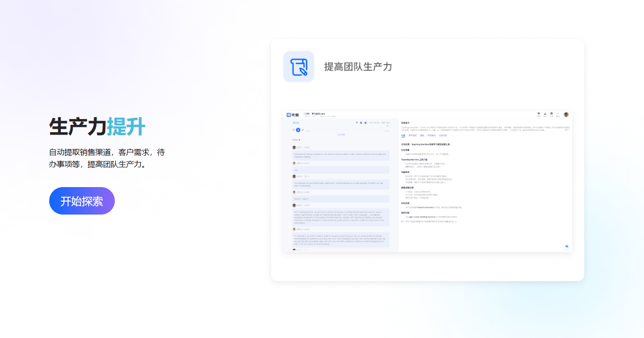Screen dimensions: 644x338
Task: Open the filter icon above the transcript
Action: pyautogui.click(x=357, y=122)
